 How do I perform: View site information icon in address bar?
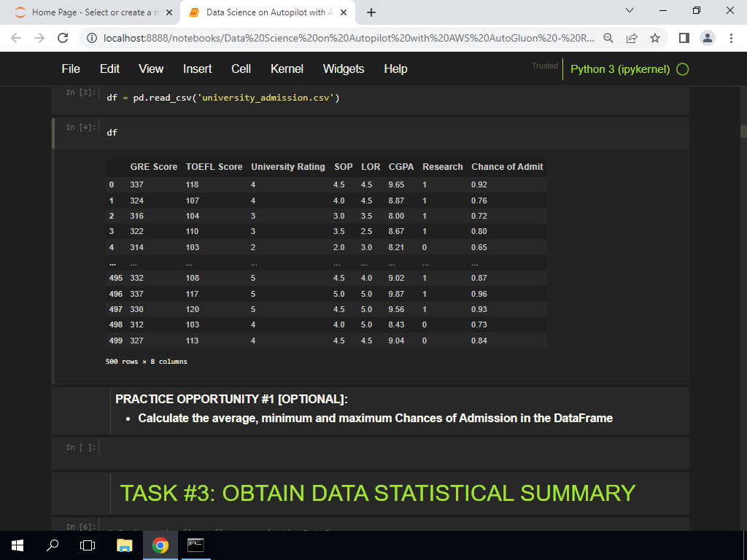coord(92,38)
